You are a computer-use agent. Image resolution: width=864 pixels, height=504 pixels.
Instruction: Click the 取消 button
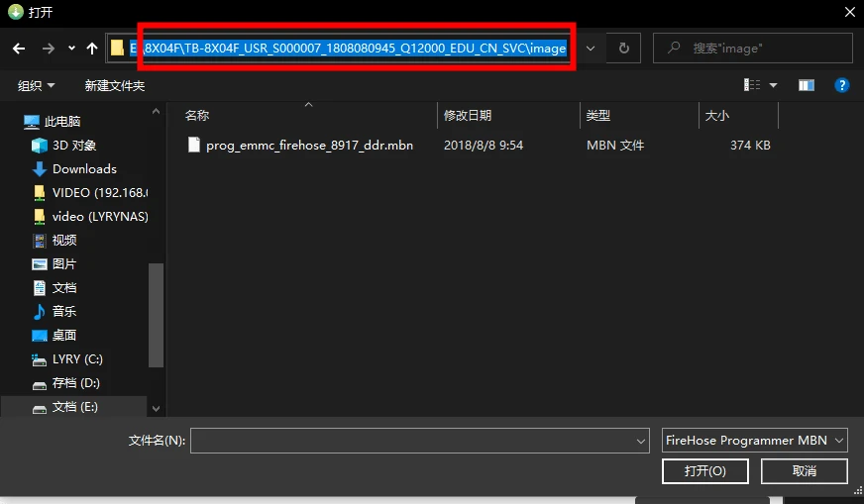click(804, 471)
